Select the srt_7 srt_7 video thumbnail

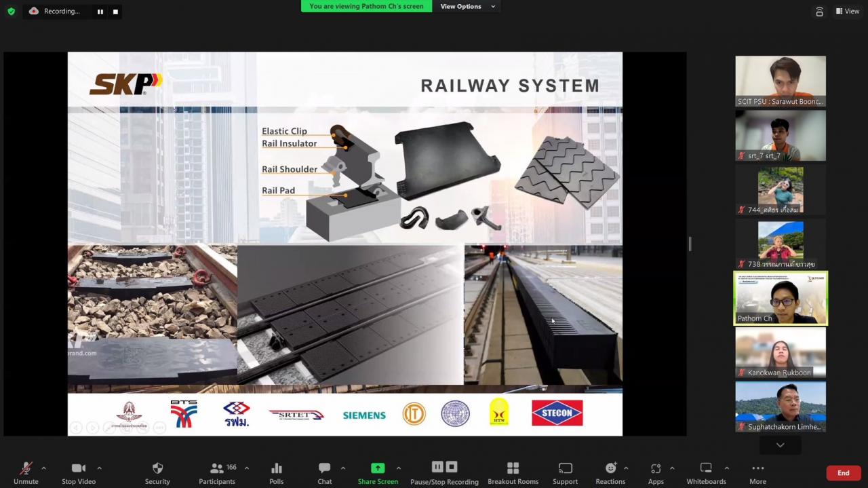[781, 135]
